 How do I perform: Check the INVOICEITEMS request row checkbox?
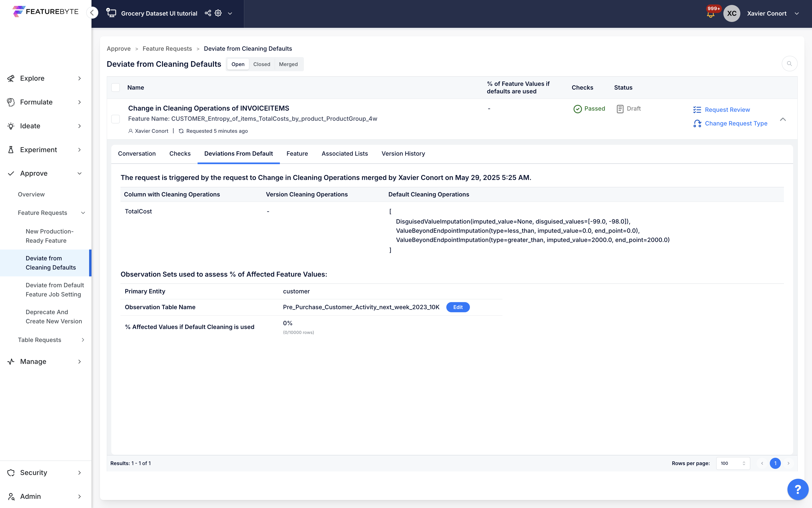click(x=116, y=119)
